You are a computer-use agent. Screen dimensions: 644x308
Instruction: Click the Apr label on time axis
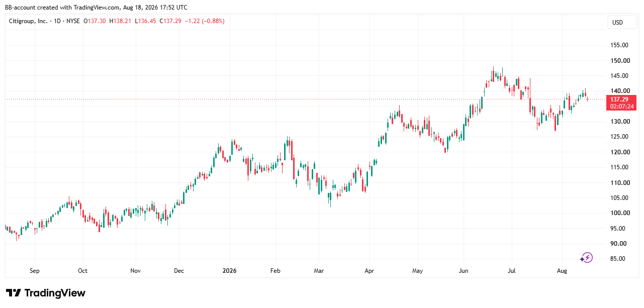click(x=370, y=271)
